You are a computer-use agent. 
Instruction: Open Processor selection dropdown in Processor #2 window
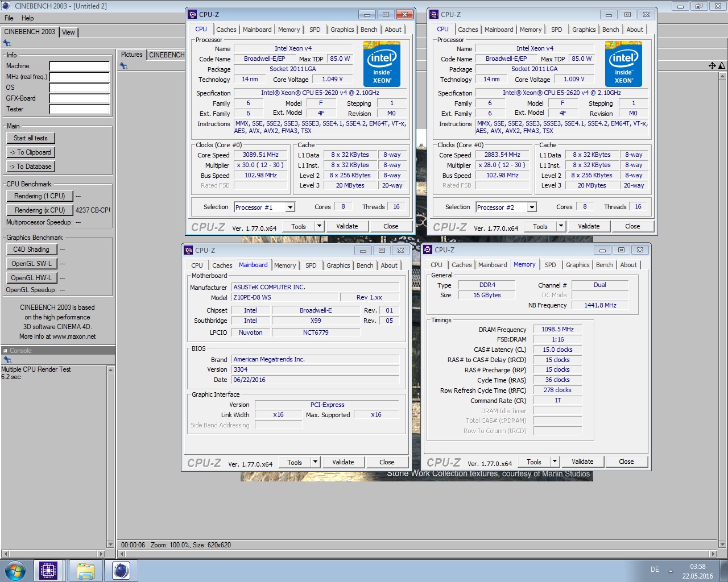532,207
